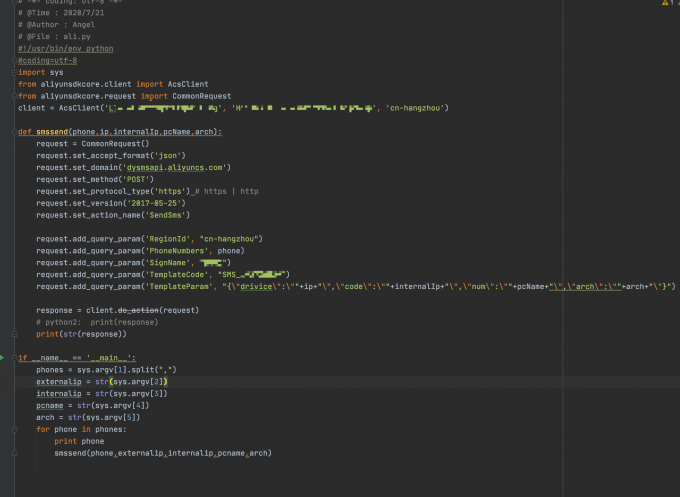Image resolution: width=680 pixels, height=497 pixels.
Task: Click the final smssend(phone,externalip,...) call
Action: 163,453
